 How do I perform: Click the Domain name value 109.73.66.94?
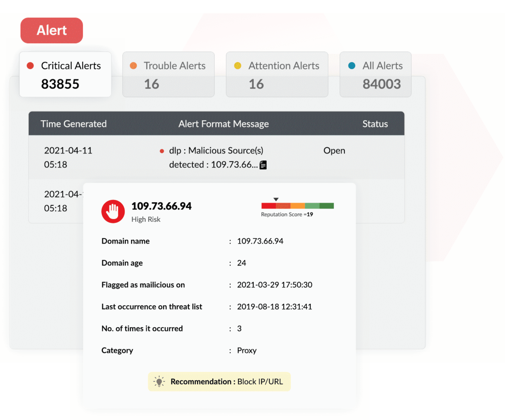point(260,241)
